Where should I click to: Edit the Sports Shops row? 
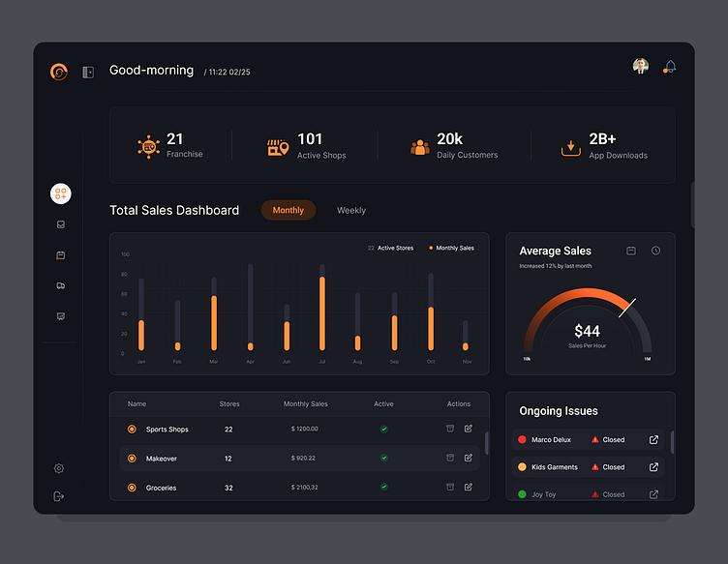469,429
